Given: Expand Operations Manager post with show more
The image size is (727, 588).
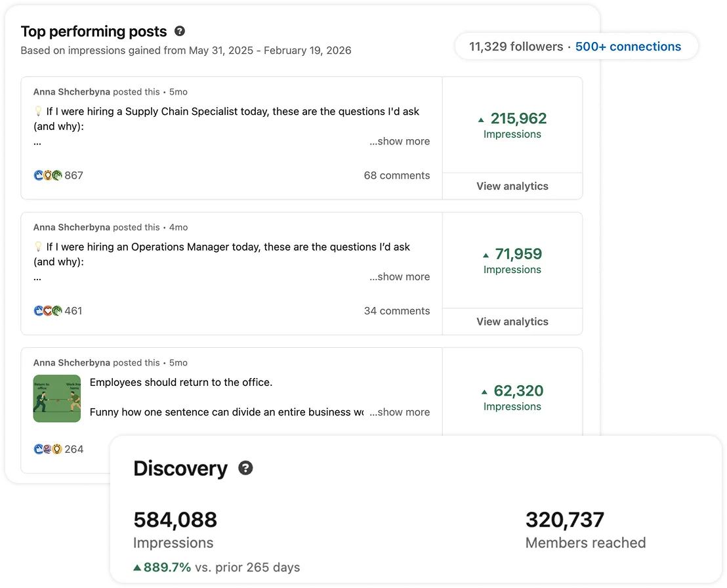Looking at the screenshot, I should 400,276.
